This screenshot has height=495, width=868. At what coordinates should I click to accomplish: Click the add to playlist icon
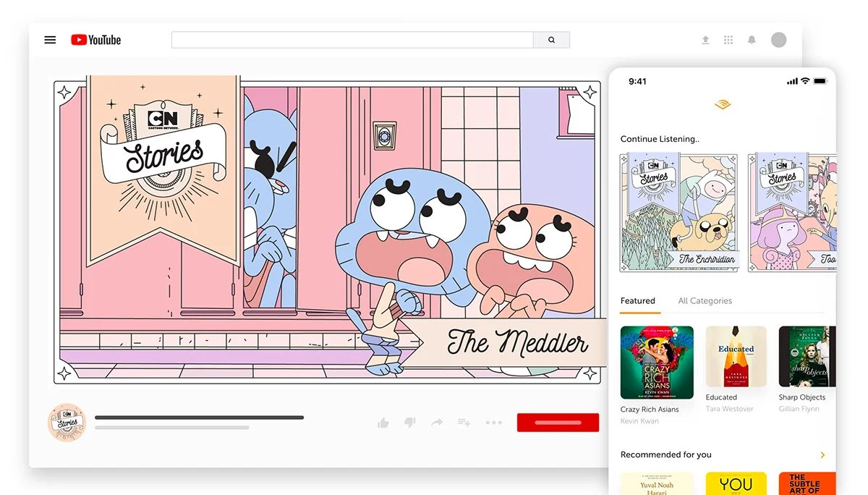coord(464,423)
